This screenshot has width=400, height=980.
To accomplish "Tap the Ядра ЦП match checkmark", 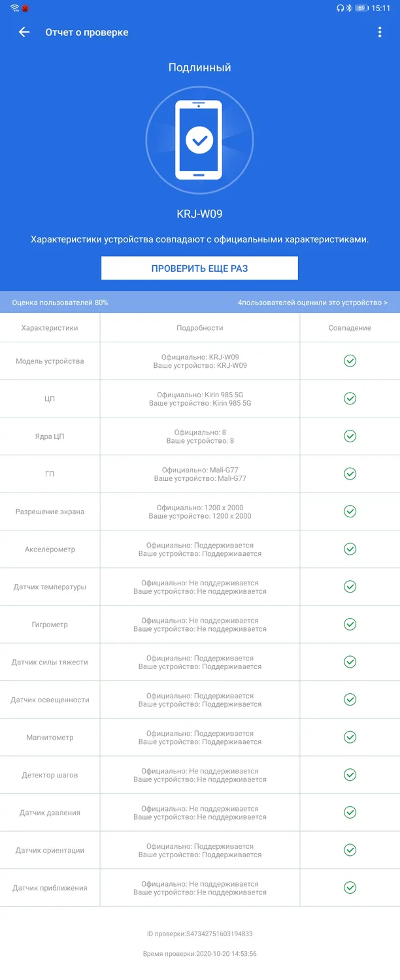I will [350, 436].
